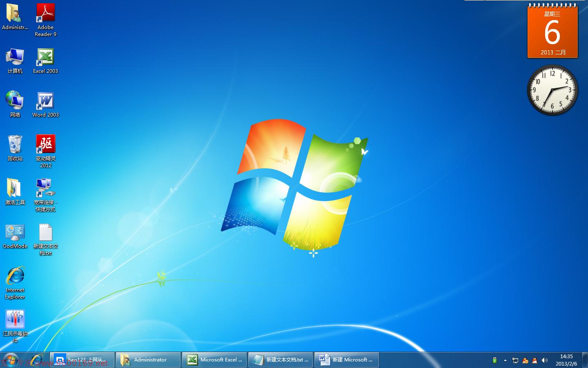Select the 网络 (Network) desktop icon
The height and width of the screenshot is (368, 588).
(15, 104)
